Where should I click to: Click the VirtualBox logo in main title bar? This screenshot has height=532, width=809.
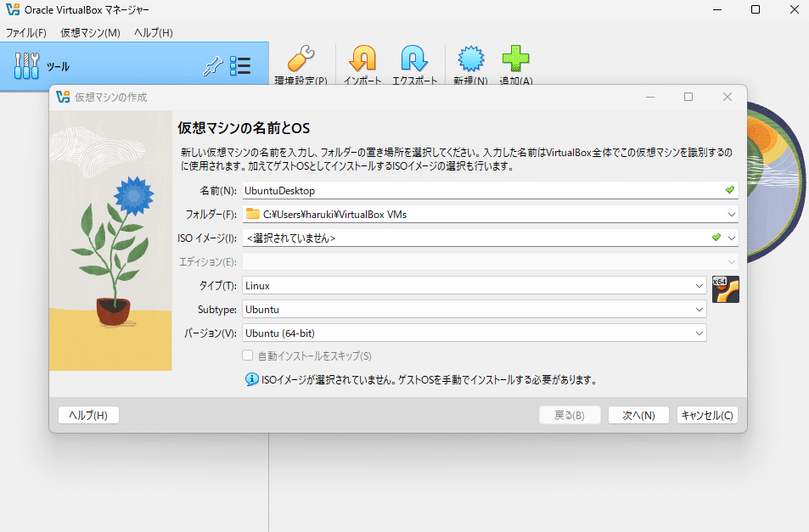coord(13,9)
